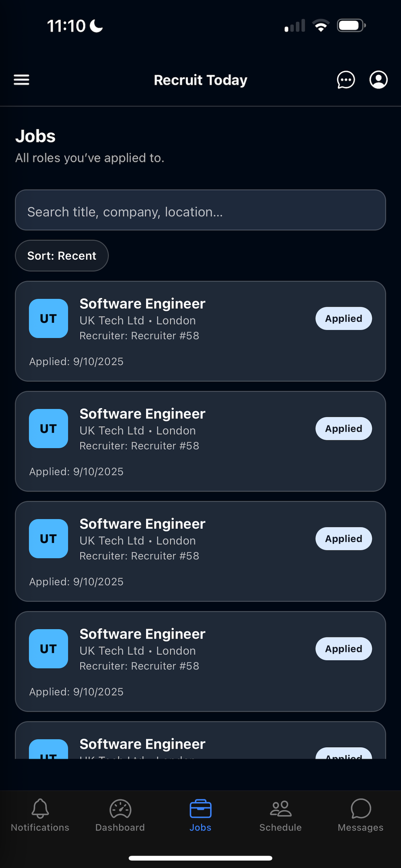Tap Applied badge on third job card
Image resolution: width=401 pixels, height=868 pixels.
point(344,539)
